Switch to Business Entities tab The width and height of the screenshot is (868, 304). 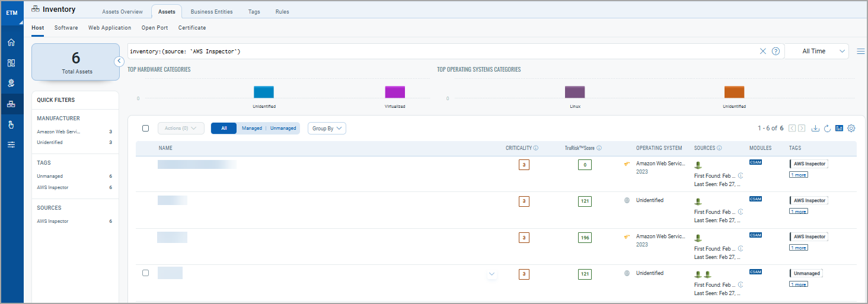point(212,12)
